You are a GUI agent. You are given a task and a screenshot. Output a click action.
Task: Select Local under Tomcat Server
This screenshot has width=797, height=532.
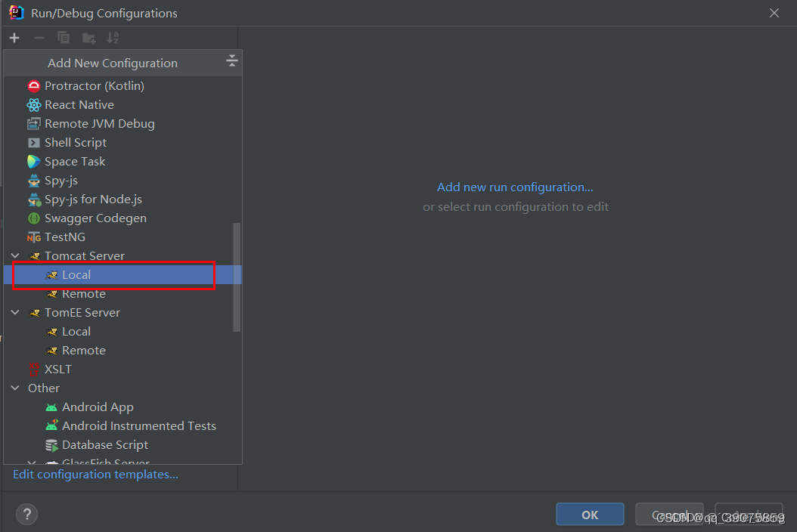tap(122, 275)
